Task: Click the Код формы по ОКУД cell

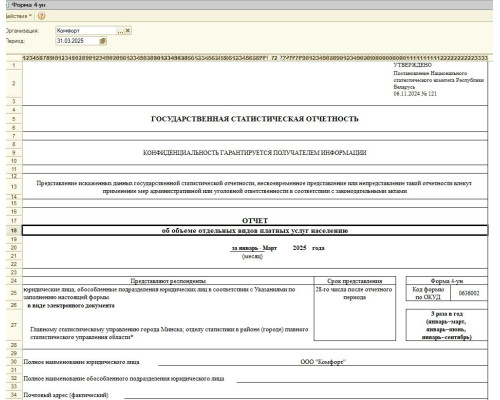Action: click(428, 293)
